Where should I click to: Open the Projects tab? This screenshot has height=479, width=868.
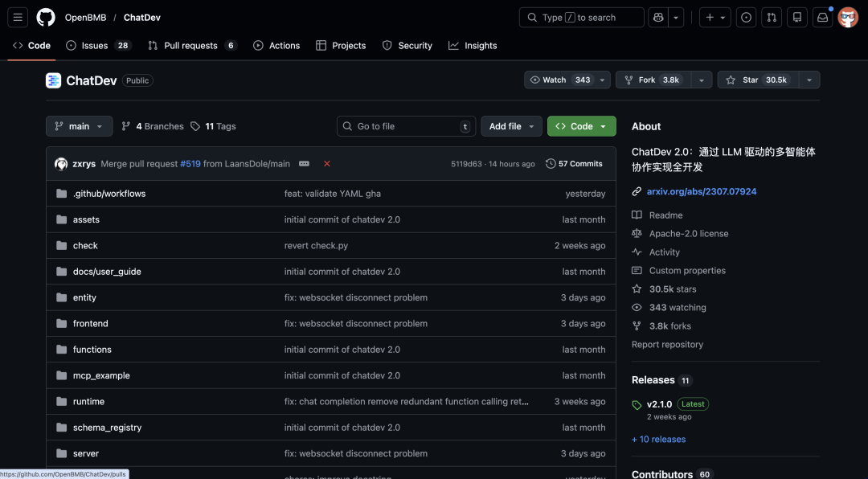pos(341,45)
